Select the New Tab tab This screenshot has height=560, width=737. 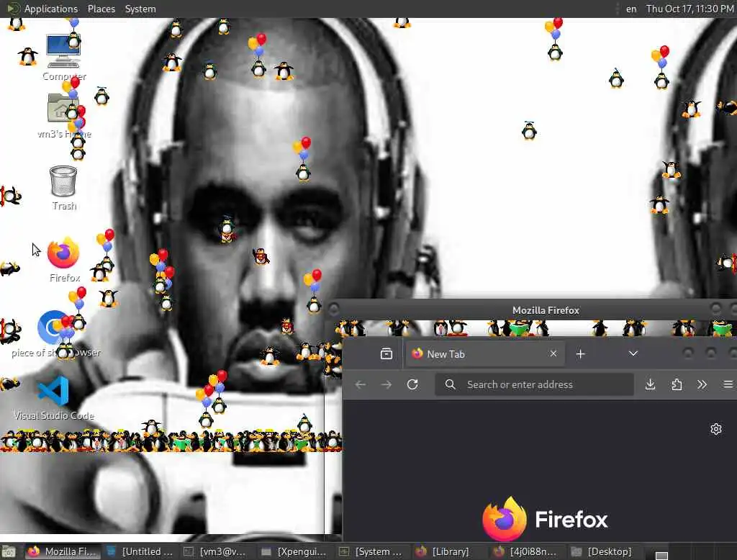coord(484,353)
